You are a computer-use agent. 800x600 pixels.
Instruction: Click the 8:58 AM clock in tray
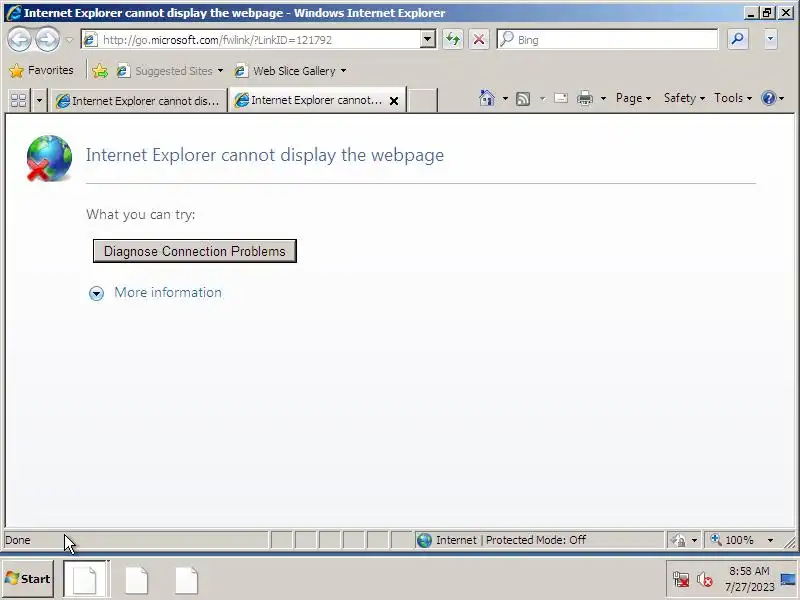pos(749,571)
